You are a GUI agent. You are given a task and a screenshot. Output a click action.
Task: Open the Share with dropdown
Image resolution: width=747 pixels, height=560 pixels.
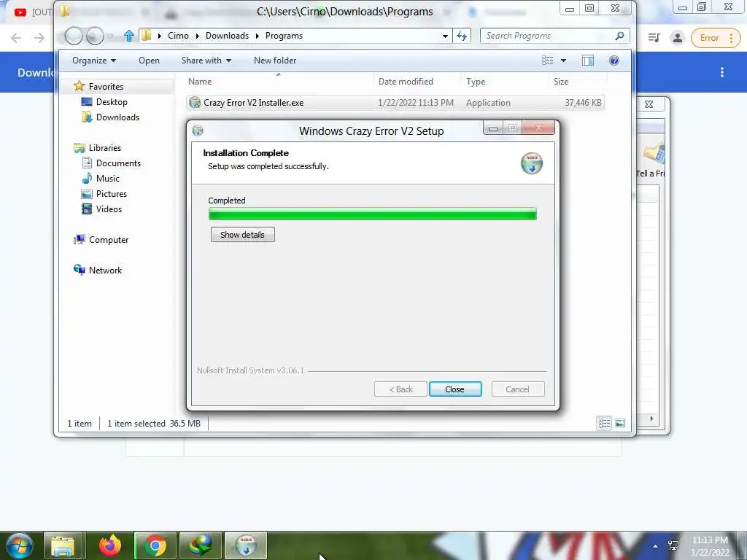[x=206, y=61]
